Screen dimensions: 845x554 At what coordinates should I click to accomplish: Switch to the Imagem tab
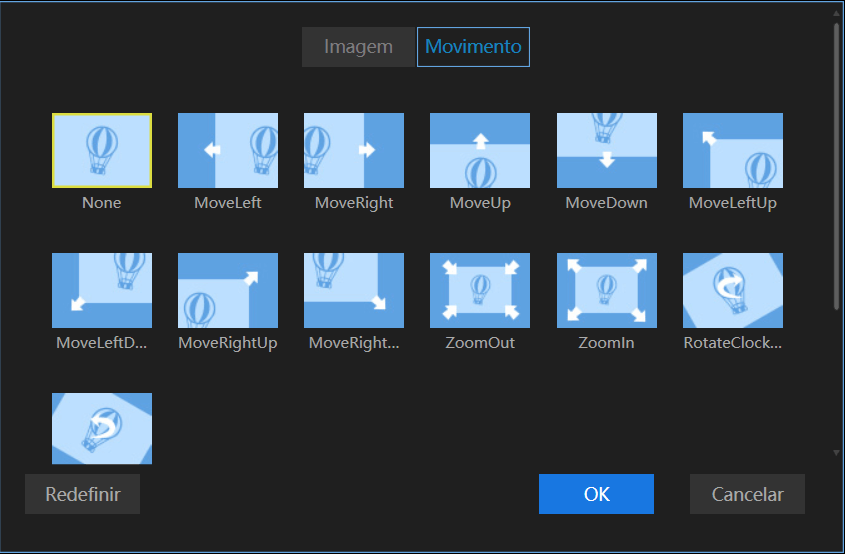[358, 47]
